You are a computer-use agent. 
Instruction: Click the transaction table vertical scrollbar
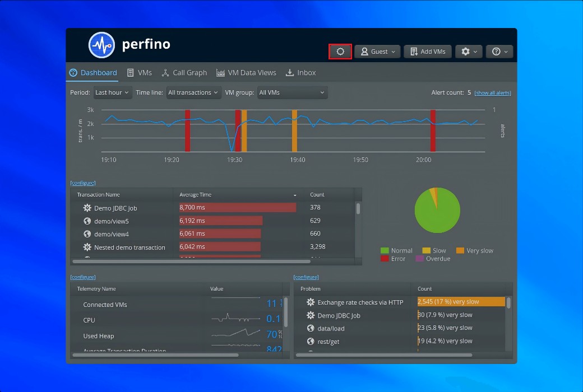pos(358,208)
